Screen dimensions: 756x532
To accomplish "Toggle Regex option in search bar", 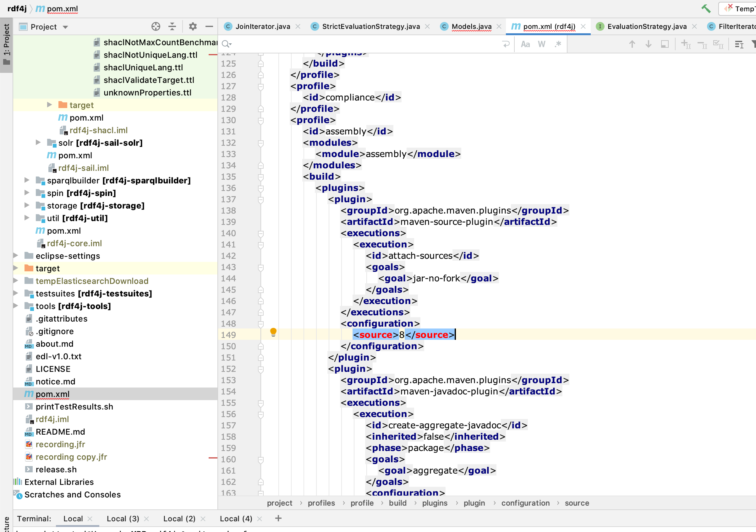I will 558,44.
